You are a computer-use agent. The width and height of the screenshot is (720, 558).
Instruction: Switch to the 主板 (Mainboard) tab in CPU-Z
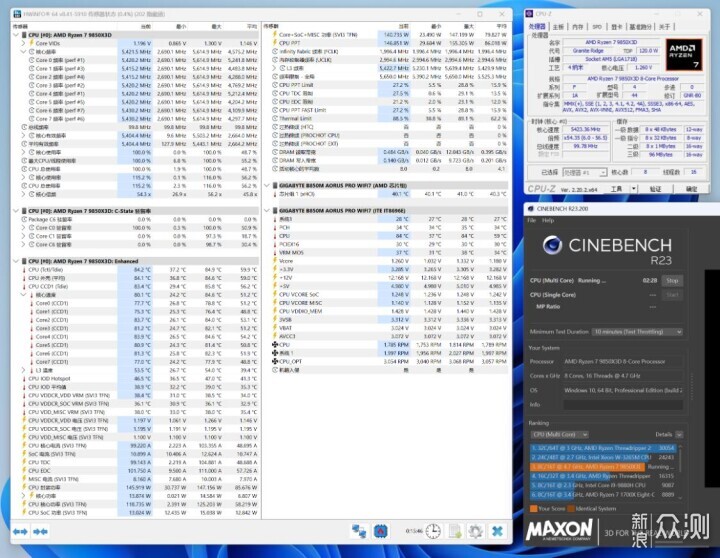click(x=558, y=27)
